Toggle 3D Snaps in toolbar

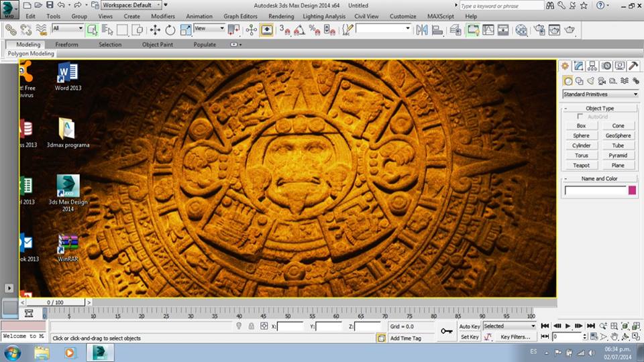284,30
